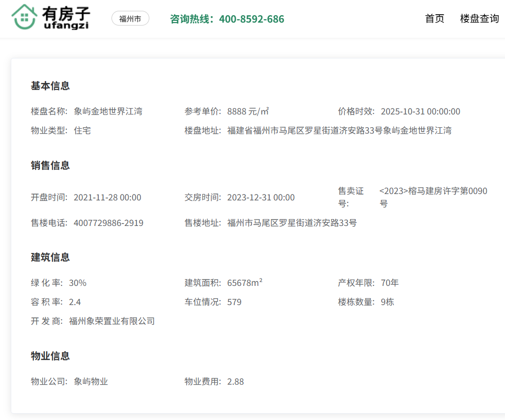Screen dimensions: 505x420
Task: Click the 售楼电话 number 4007729886-2919
Action: pyautogui.click(x=109, y=223)
